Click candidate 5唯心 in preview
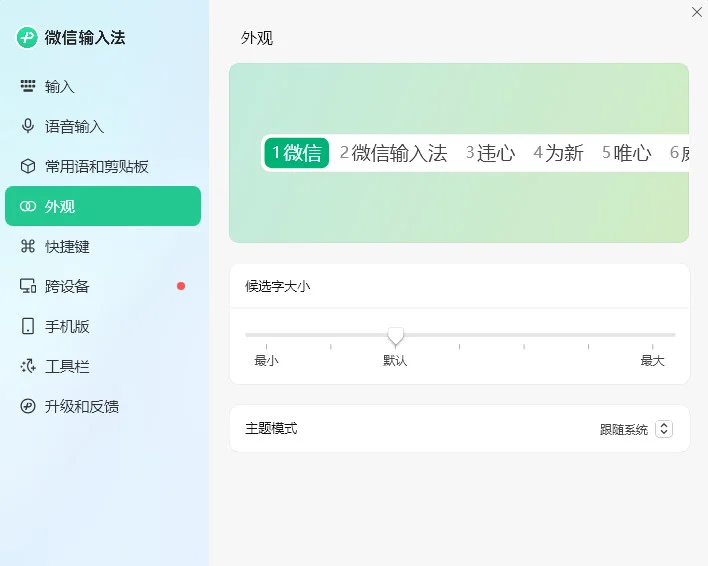708x566 pixels. pyautogui.click(x=627, y=153)
